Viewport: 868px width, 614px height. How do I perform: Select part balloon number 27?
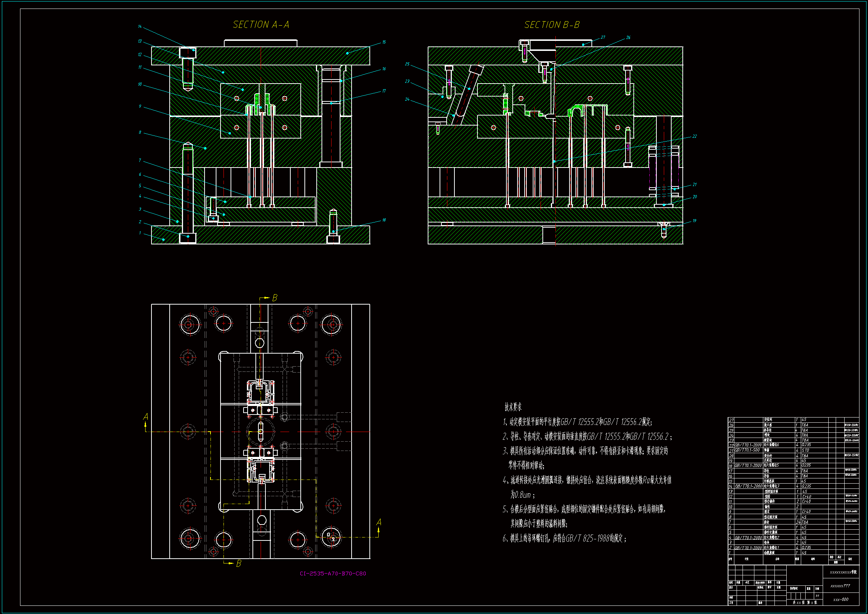603,37
